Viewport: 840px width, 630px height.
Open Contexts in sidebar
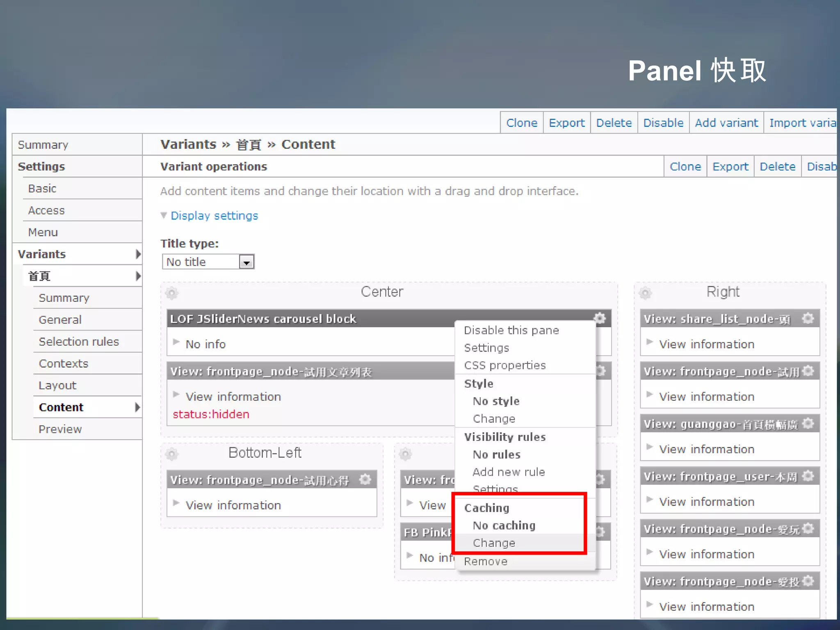(x=87, y=363)
